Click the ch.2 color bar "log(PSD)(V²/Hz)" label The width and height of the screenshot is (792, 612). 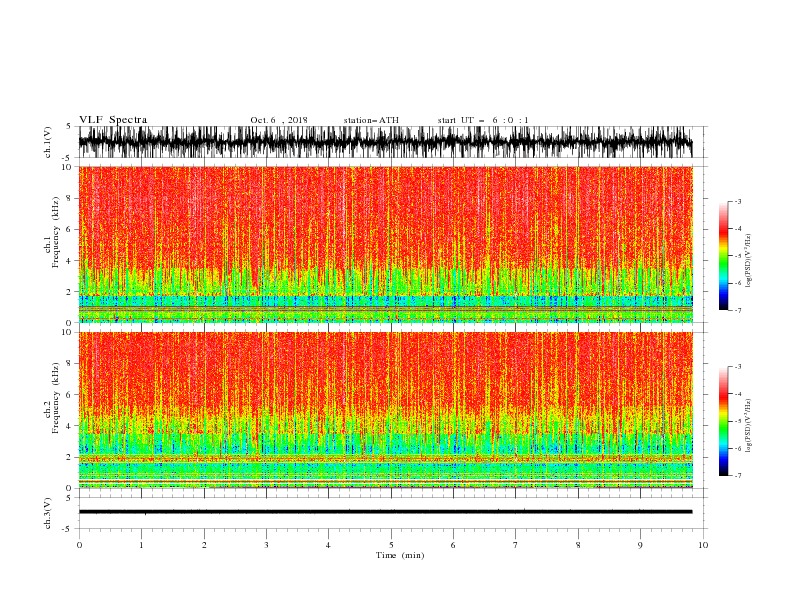[748, 426]
